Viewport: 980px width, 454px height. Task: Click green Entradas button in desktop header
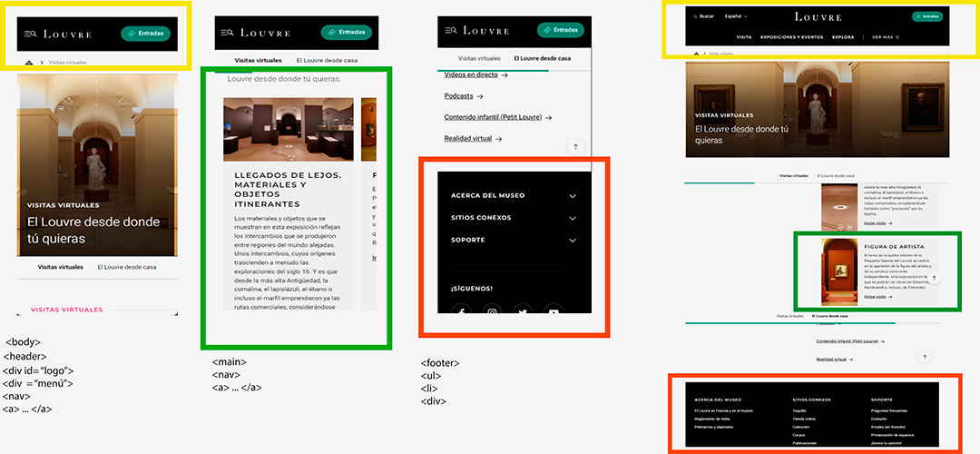pyautogui.click(x=927, y=16)
